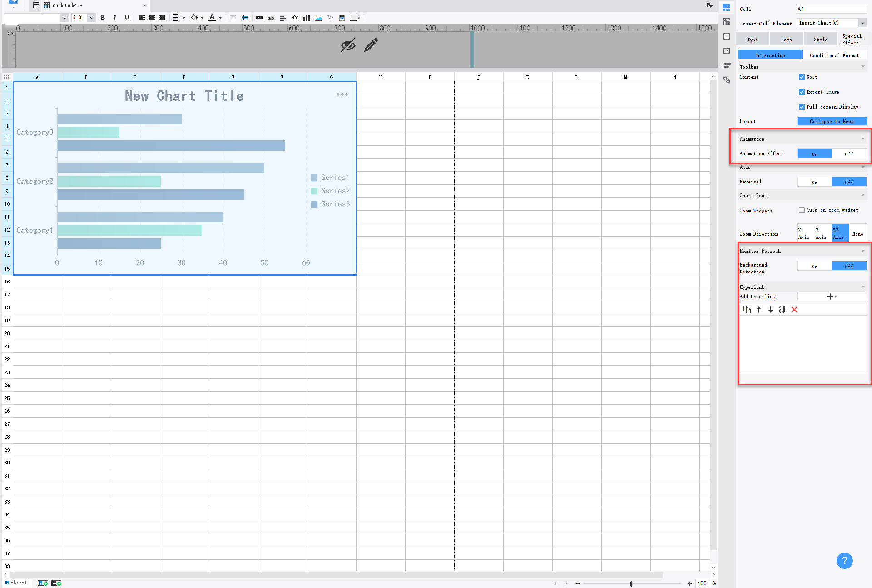Image resolution: width=872 pixels, height=588 pixels.
Task: Open the blue help question mark button
Action: [844, 560]
